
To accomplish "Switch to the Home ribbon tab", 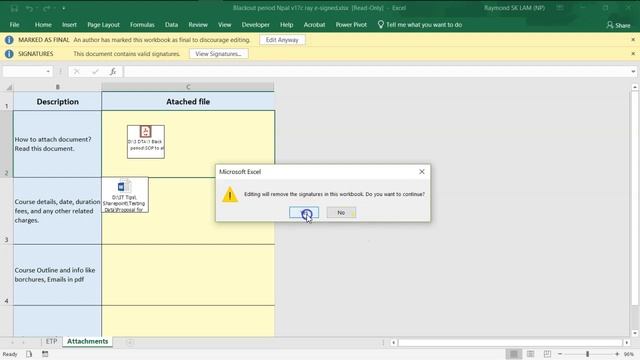I will 43,24.
